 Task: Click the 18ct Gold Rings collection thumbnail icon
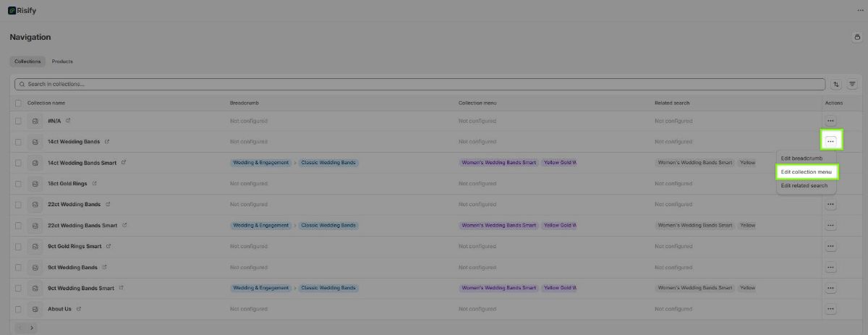(35, 184)
